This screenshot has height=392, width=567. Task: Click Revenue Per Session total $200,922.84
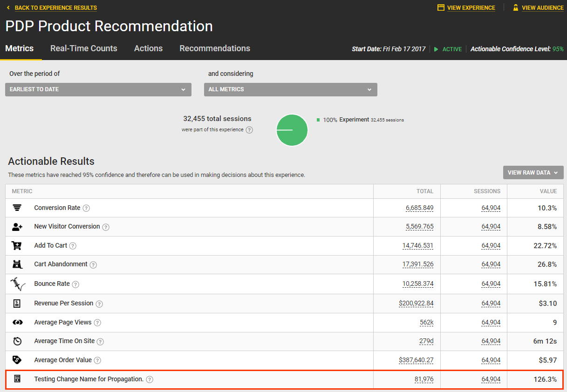416,303
